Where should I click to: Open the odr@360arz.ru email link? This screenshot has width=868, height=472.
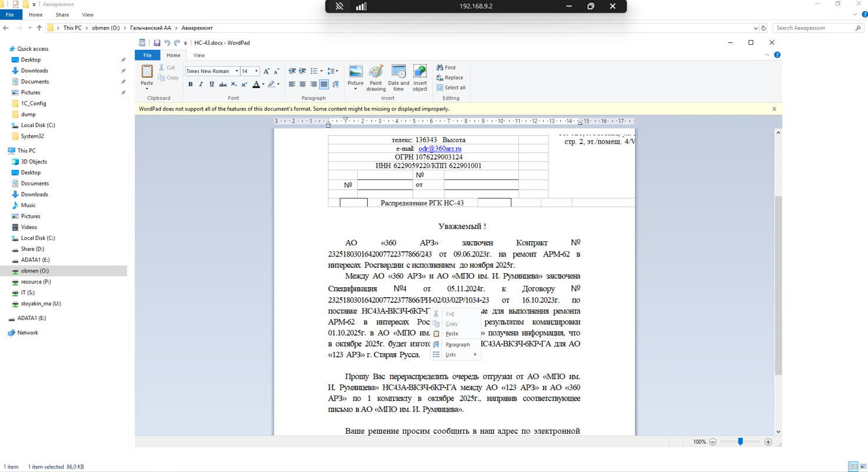tap(440, 149)
